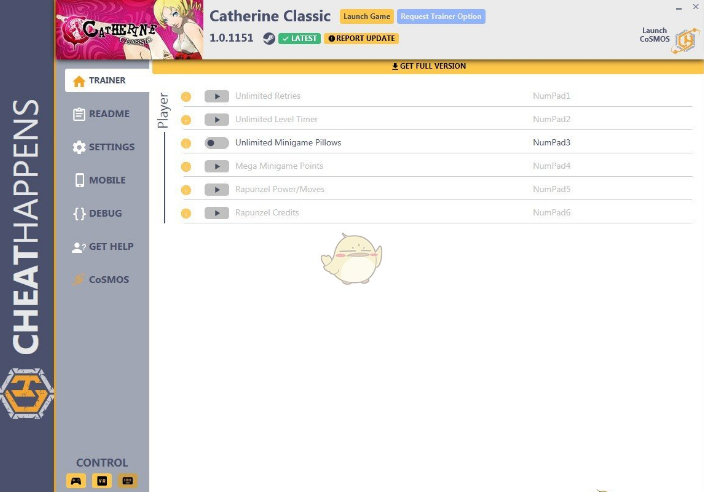Click the home icon on TRAINER tab
Image resolution: width=704 pixels, height=492 pixels.
pos(79,81)
